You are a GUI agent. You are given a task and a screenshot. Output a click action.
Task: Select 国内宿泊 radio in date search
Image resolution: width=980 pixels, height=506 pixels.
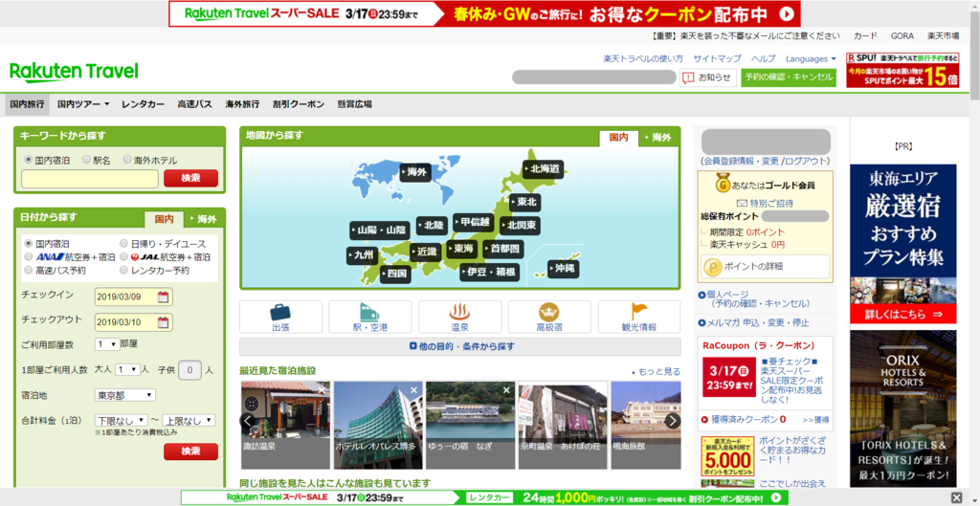[x=28, y=243]
